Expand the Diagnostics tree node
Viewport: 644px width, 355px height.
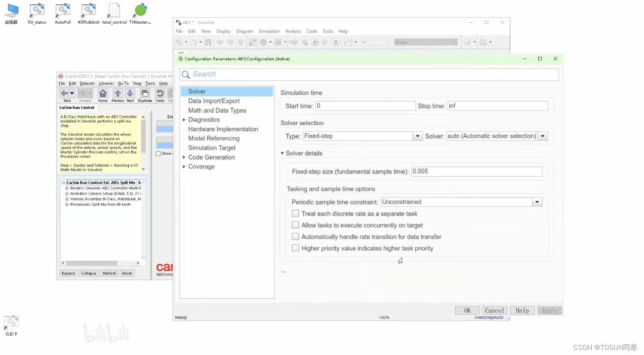[184, 120]
